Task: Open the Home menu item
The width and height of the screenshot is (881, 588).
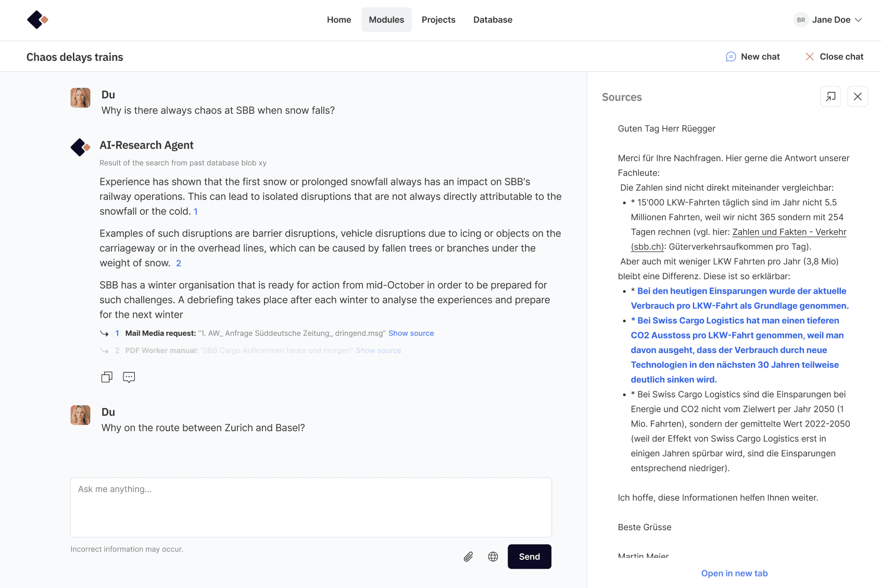Action: point(339,20)
